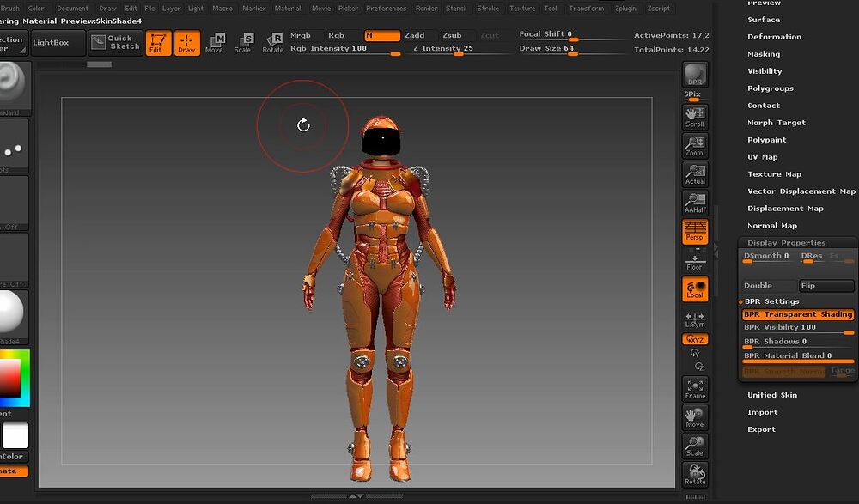The width and height of the screenshot is (859, 504).
Task: Toggle BPR Transparent Shading
Action: [x=798, y=314]
